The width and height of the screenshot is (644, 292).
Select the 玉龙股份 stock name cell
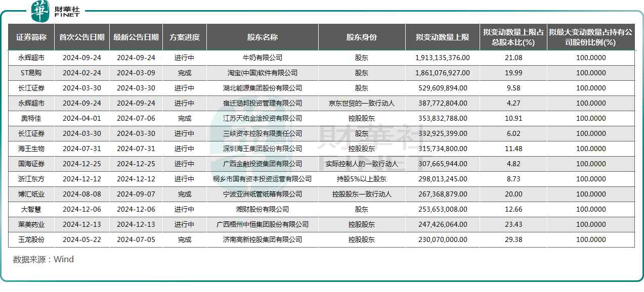pos(31,239)
